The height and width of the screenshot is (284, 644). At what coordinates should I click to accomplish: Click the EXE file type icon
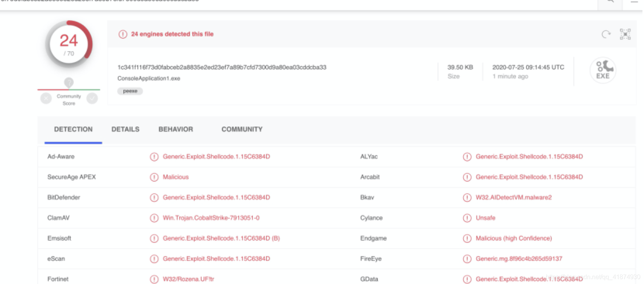(603, 70)
